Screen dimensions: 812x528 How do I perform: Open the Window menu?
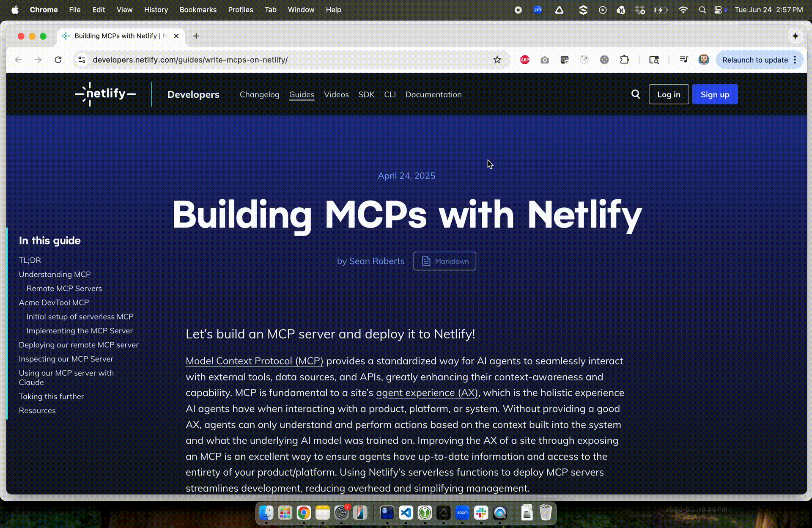pyautogui.click(x=301, y=10)
